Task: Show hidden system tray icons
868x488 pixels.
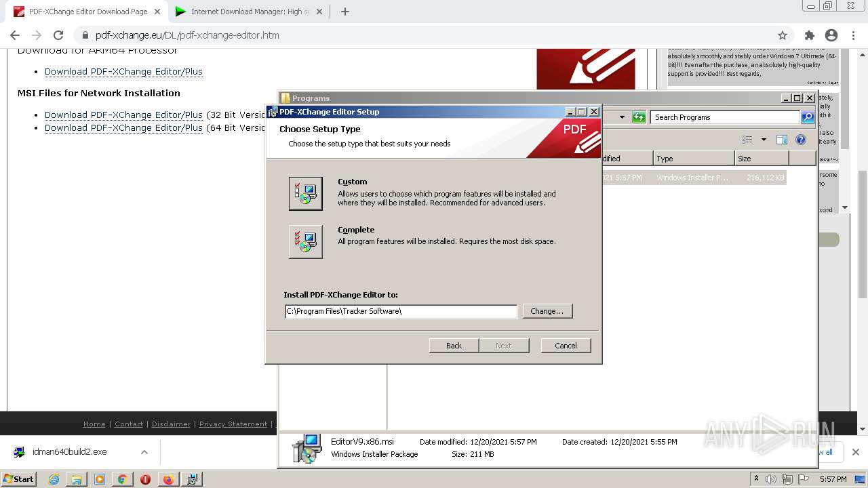Action: pyautogui.click(x=756, y=479)
